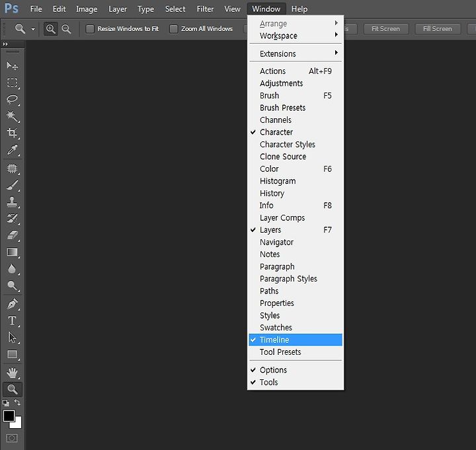476x450 pixels.
Task: Select the Gradient tool
Action: click(x=12, y=252)
